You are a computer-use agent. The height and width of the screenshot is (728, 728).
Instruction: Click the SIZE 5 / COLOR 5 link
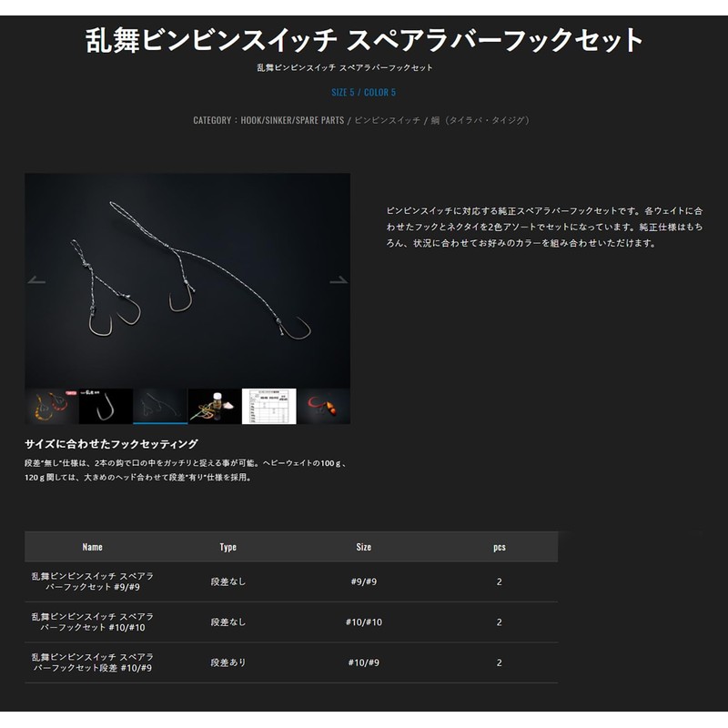coord(364,92)
